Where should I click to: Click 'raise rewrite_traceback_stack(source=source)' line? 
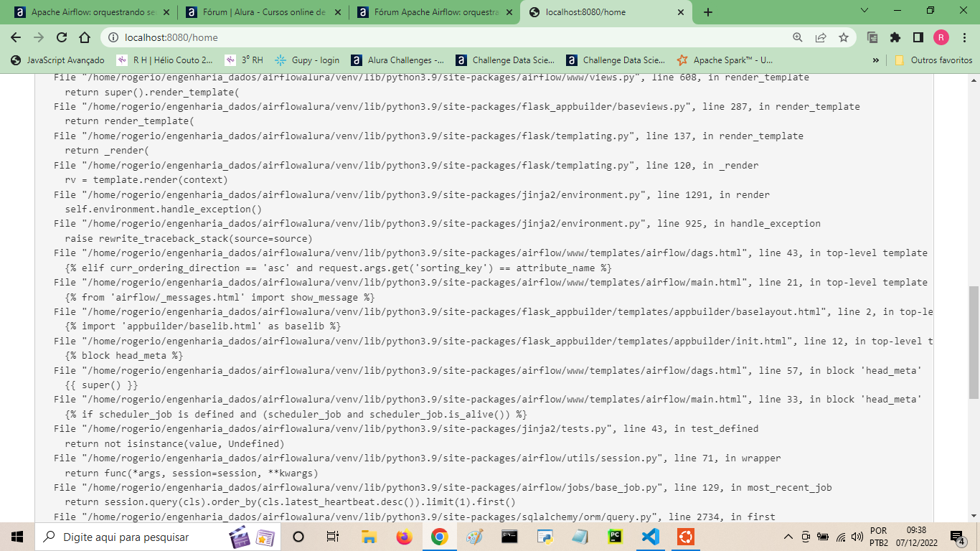pos(189,238)
